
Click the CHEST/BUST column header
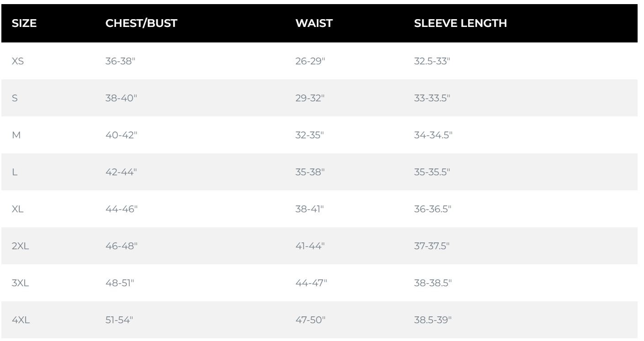tap(141, 24)
